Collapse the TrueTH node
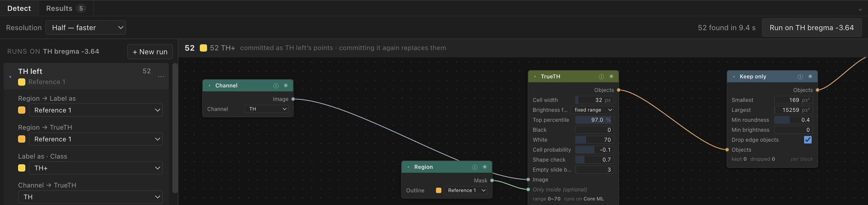This screenshot has width=868, height=205. (x=535, y=77)
